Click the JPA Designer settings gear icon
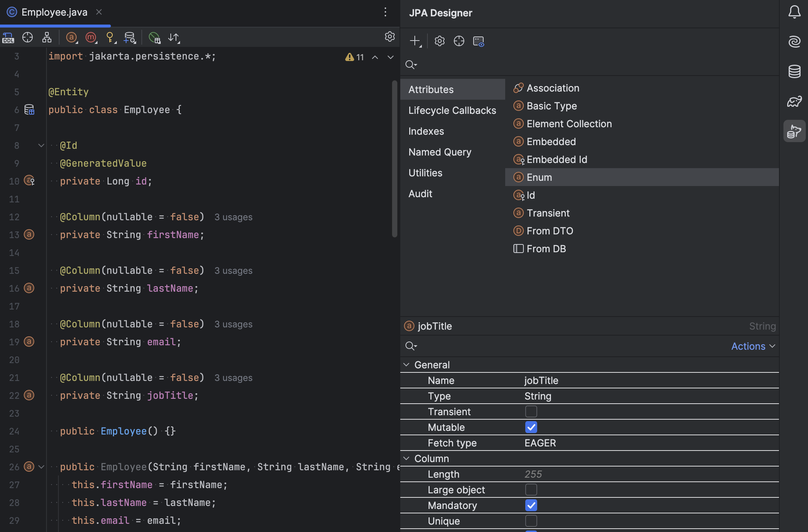808x532 pixels. point(439,41)
